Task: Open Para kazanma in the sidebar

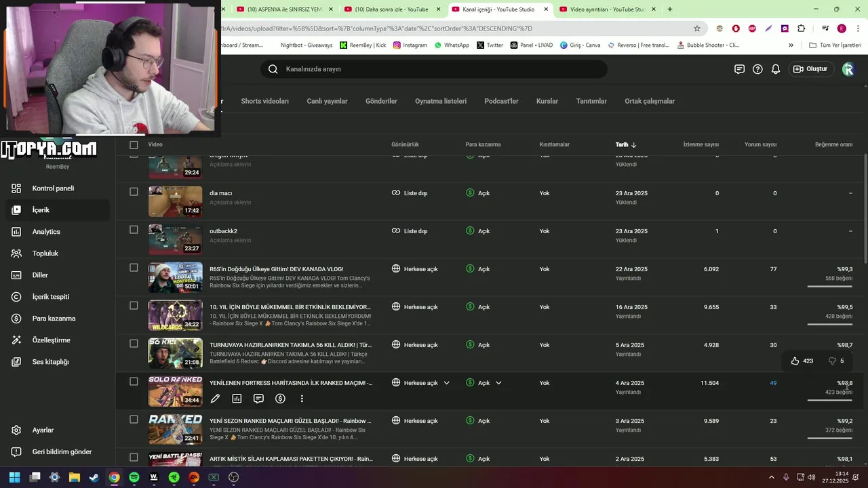Action: pos(55,319)
